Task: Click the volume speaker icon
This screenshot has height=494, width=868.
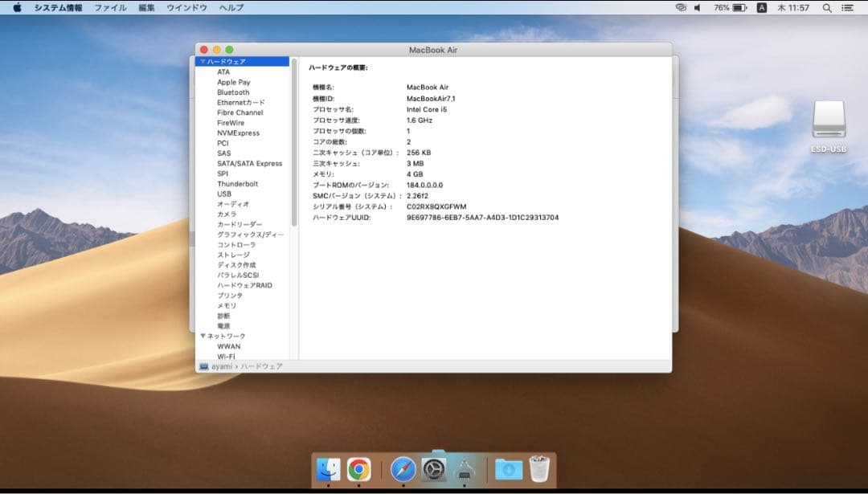Action: click(x=698, y=8)
